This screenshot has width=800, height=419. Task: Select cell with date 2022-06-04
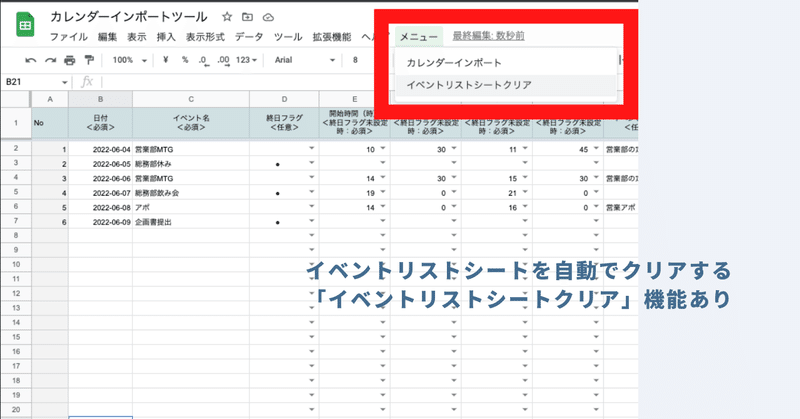(x=101, y=150)
